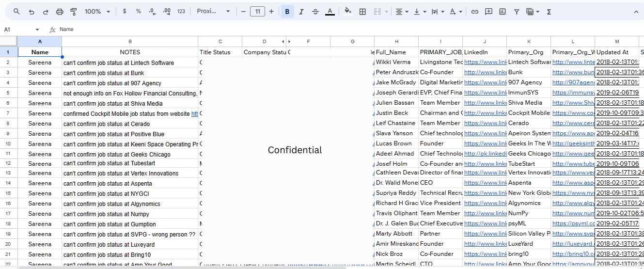This screenshot has width=644, height=269.
Task: Expand hidden column E with right arrow
Action: [x=289, y=42]
